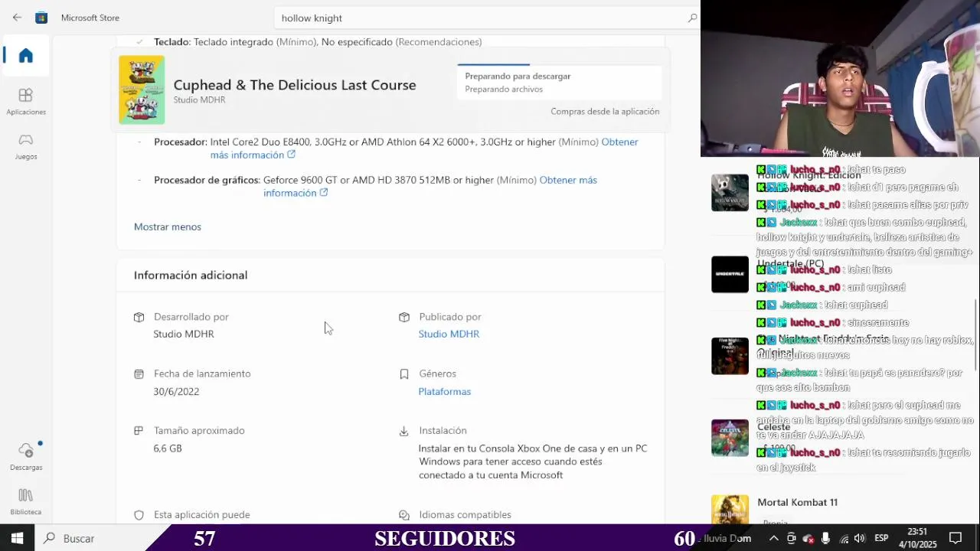Open Descargas in the Store sidebar
Viewport: 980px width, 551px height.
26,456
